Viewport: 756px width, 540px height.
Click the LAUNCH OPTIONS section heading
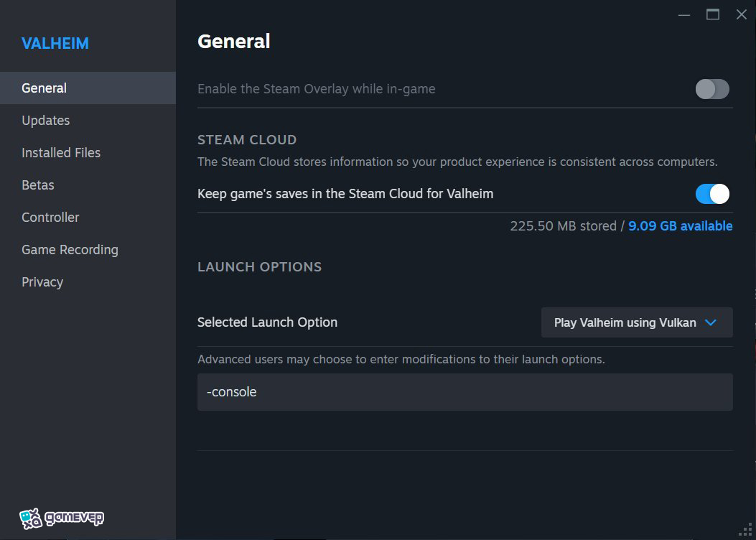click(259, 266)
